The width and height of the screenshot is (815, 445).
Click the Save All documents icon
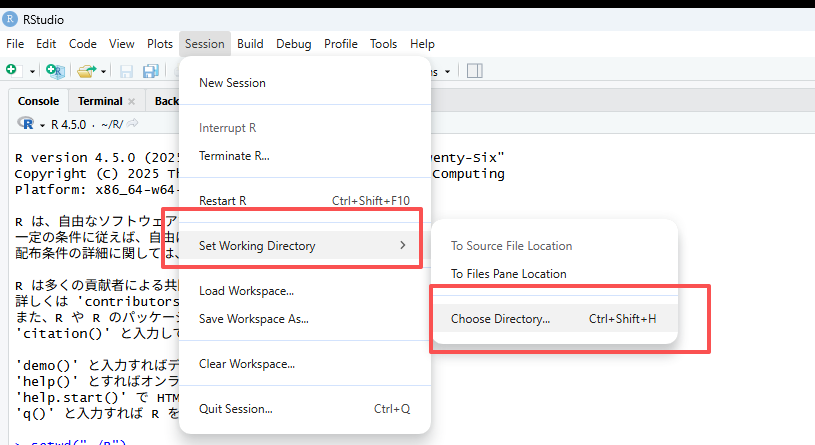click(151, 71)
